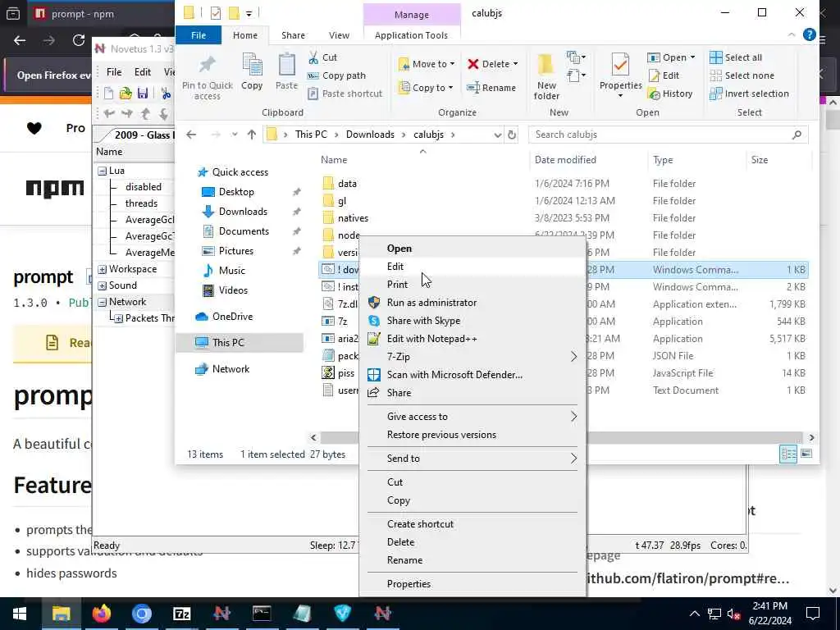Open the notification center icon
This screenshot has width=840, height=630.
click(x=813, y=614)
